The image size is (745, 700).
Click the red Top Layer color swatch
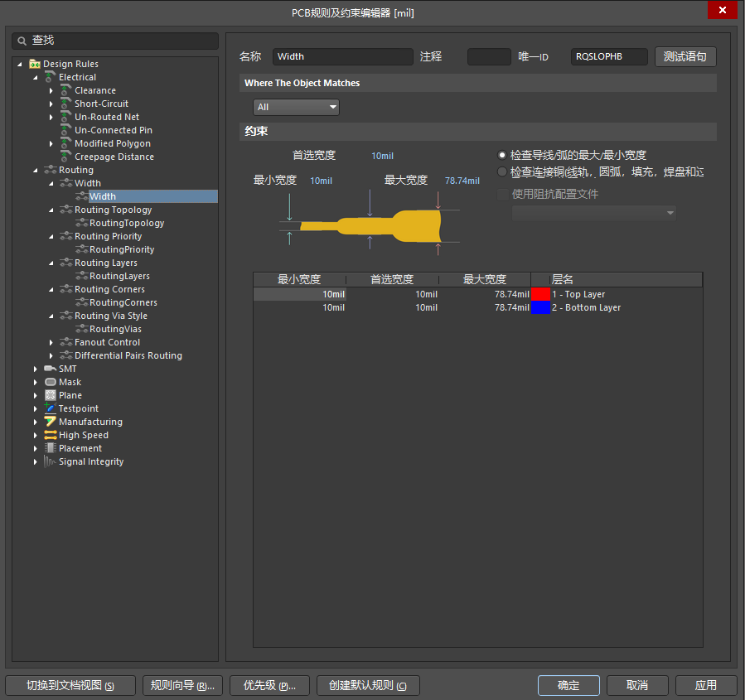tap(540, 294)
